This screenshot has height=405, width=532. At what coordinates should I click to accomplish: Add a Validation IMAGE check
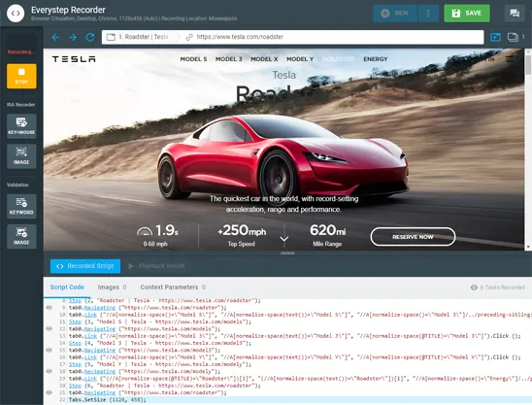point(21,236)
